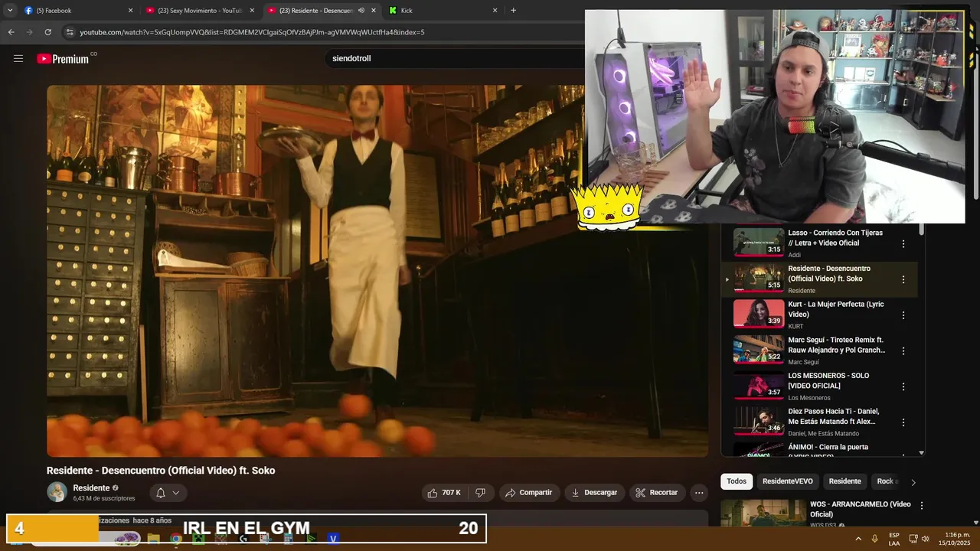This screenshot has height=551, width=980.
Task: Click the browser forward arrow
Action: 29,32
